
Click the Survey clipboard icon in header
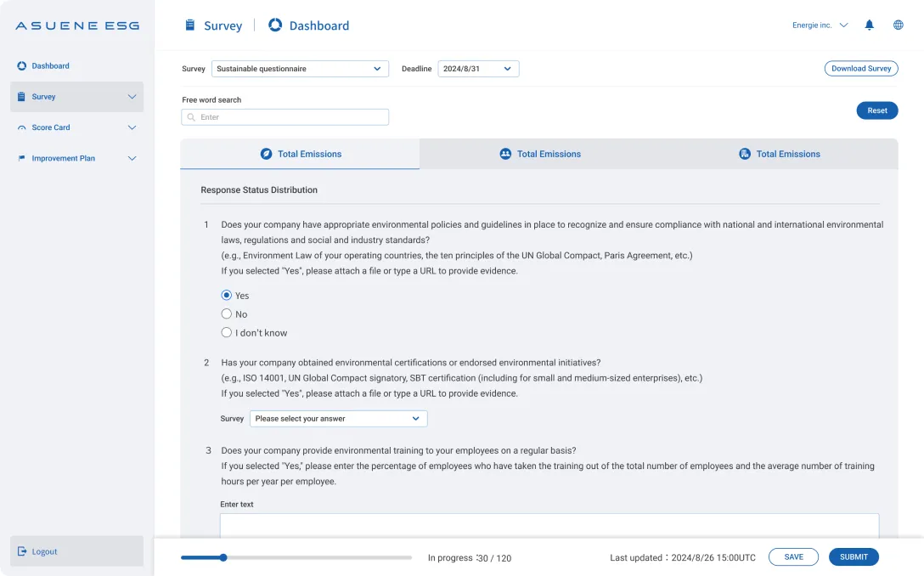click(190, 25)
